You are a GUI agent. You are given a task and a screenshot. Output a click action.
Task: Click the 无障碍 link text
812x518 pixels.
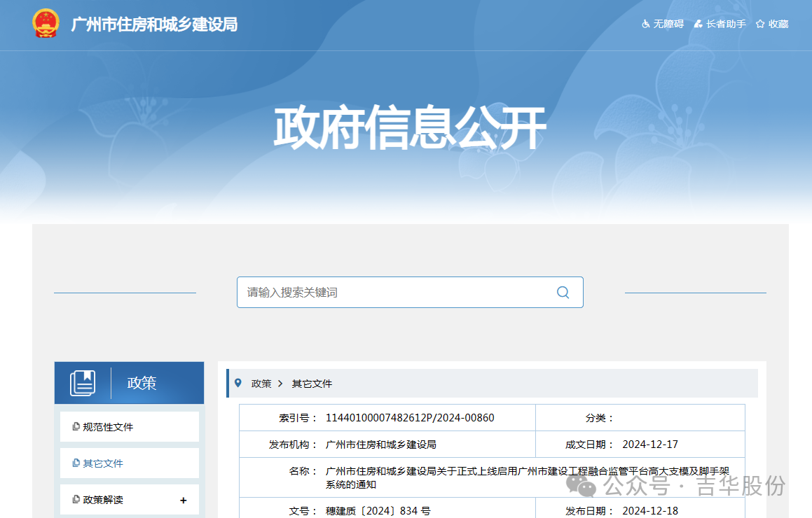(x=668, y=24)
